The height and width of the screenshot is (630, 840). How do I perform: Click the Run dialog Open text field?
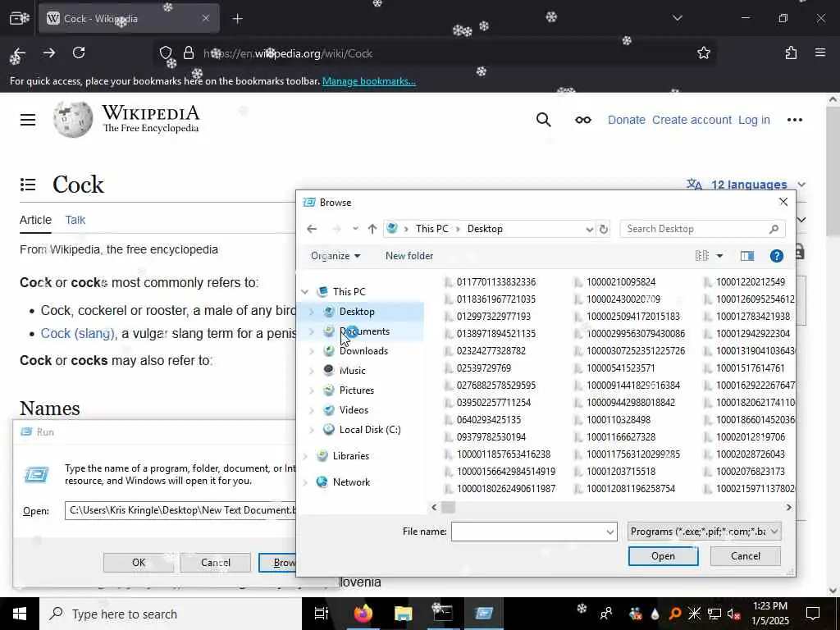coord(180,510)
